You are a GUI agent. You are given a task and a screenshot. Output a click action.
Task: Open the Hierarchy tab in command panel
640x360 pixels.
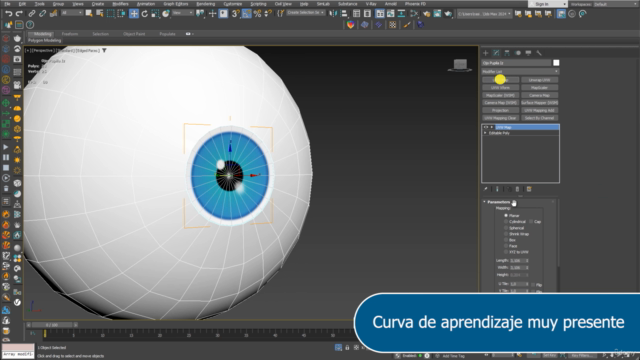click(x=507, y=53)
